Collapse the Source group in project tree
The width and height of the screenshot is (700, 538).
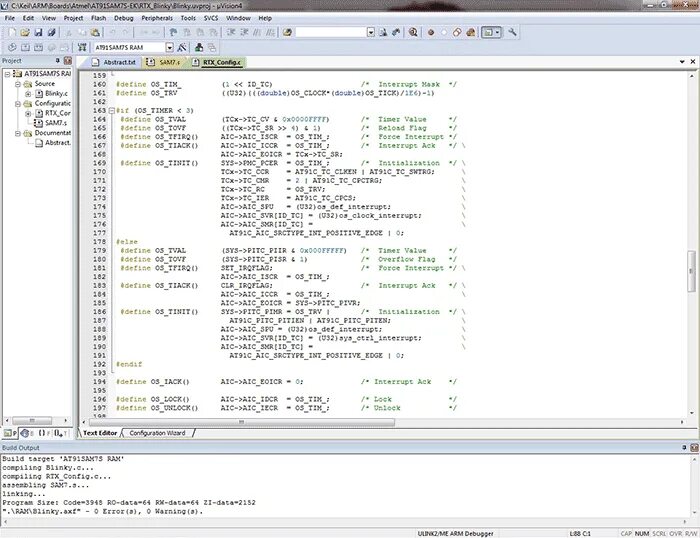click(x=18, y=84)
